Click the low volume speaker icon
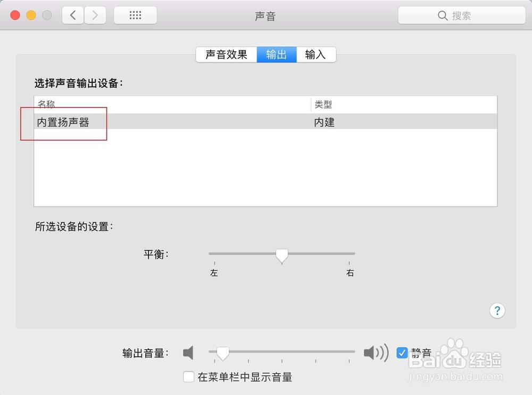Viewport: 532px width, 395px height. [x=188, y=352]
